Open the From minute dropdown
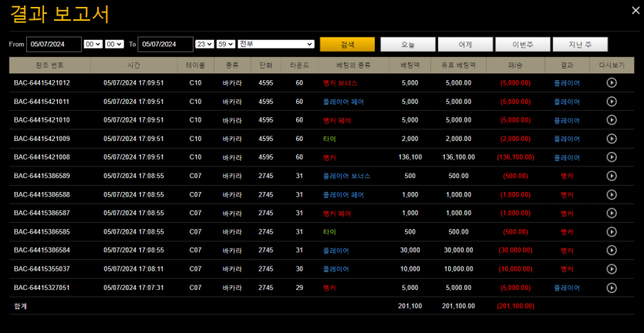The width and height of the screenshot is (644, 333). pyautogui.click(x=114, y=45)
